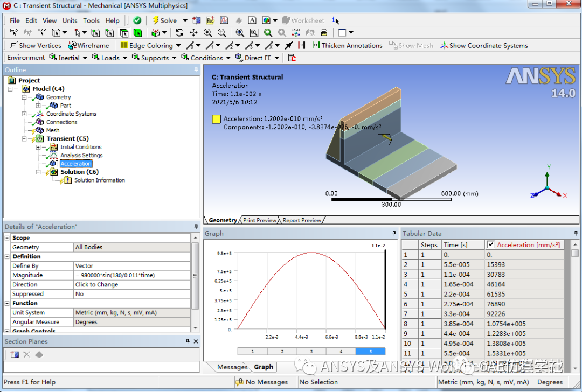The height and width of the screenshot is (392, 582).
Task: Click the red commands icon after Direct FE
Action: click(x=292, y=58)
